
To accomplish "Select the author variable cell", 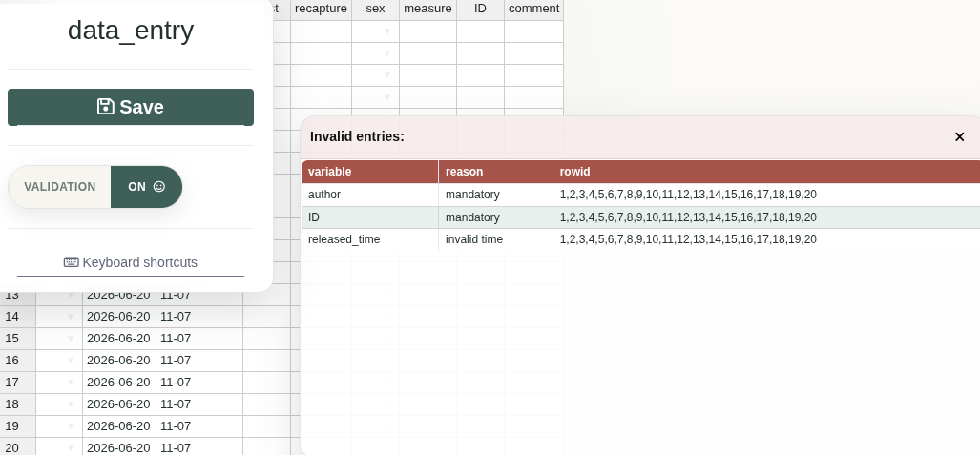I will tap(370, 195).
